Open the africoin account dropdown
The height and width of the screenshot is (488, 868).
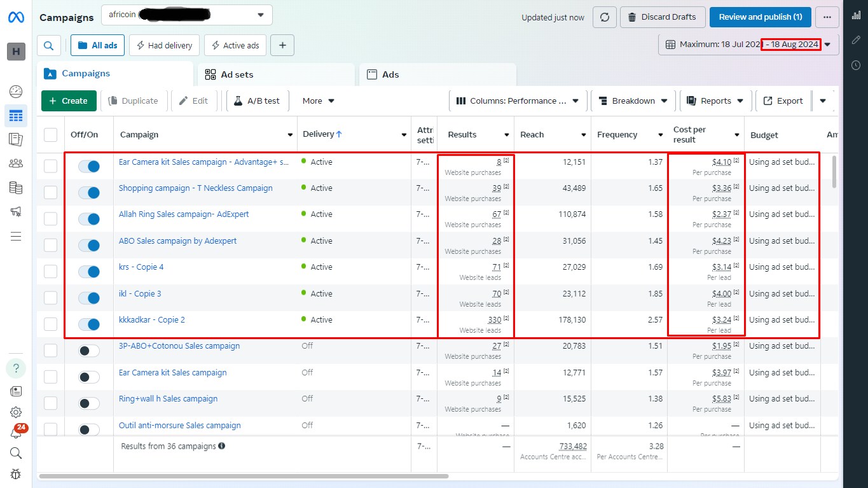187,15
